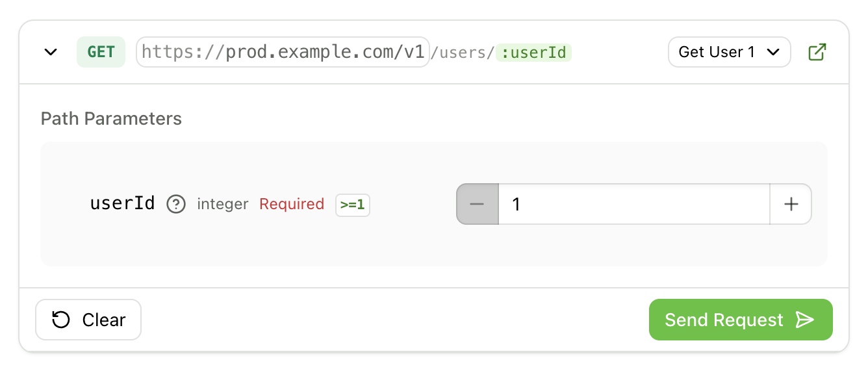
Task: Click the userId parameter name
Action: [122, 204]
